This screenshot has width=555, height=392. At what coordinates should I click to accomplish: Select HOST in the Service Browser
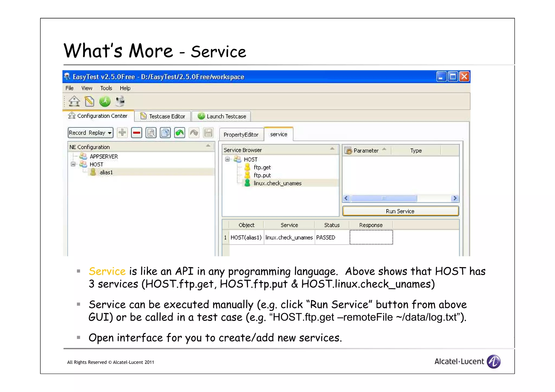[x=250, y=159]
